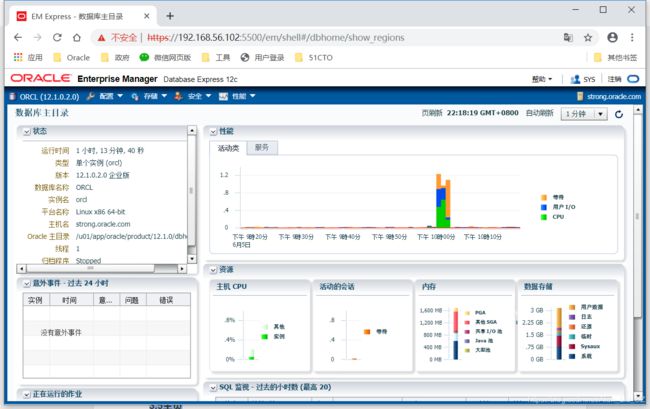Collapse the Running Jobs section
650x409 pixels.
tap(27, 395)
